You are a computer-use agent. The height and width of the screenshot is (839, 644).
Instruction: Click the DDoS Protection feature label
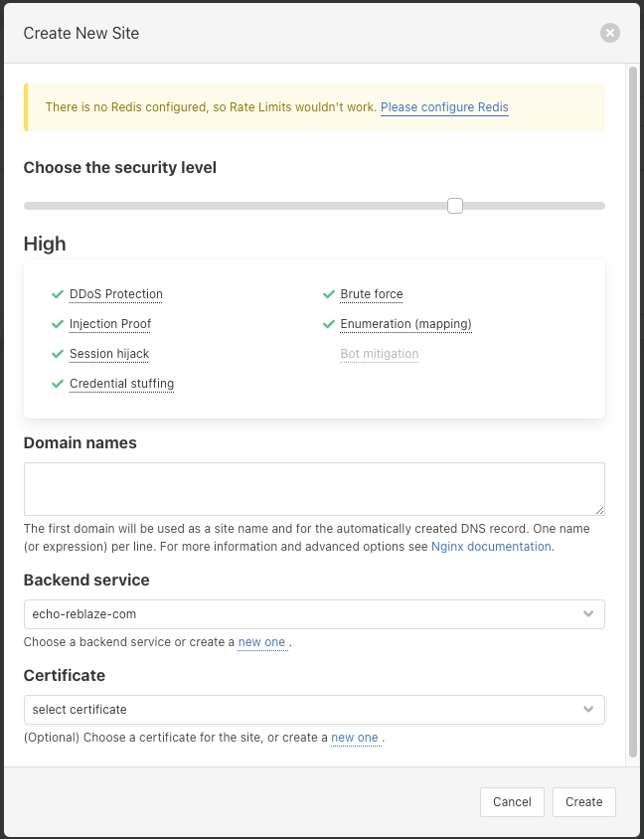pos(116,294)
